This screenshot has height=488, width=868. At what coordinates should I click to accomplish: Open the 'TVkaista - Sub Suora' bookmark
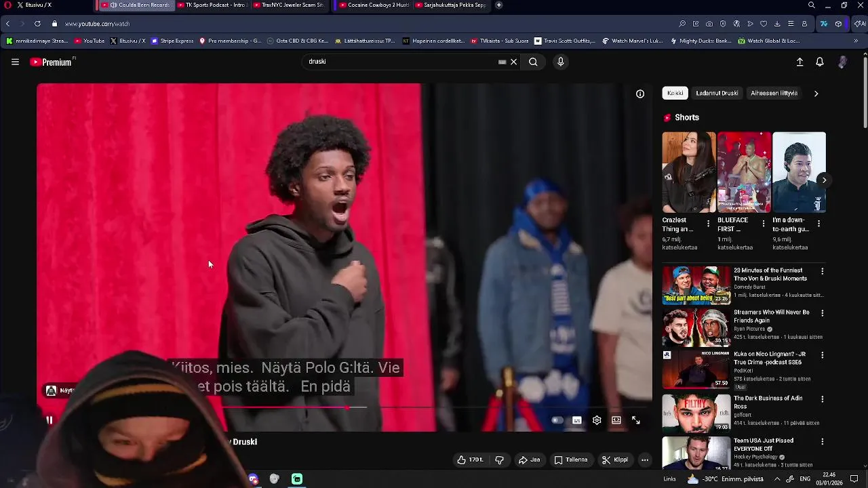click(499, 41)
